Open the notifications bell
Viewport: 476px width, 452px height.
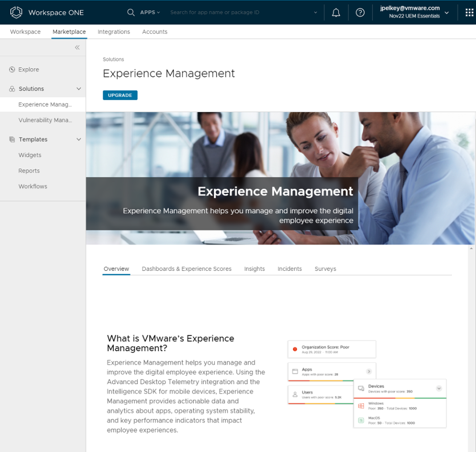336,13
